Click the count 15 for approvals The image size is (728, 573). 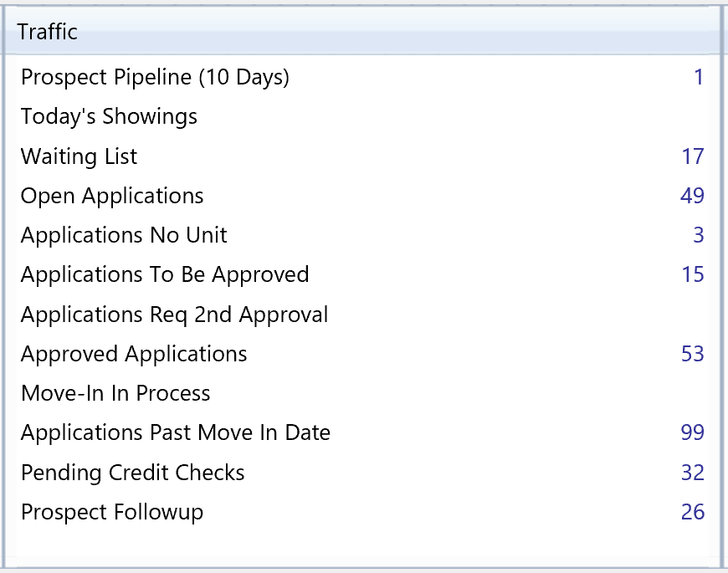pos(693,274)
